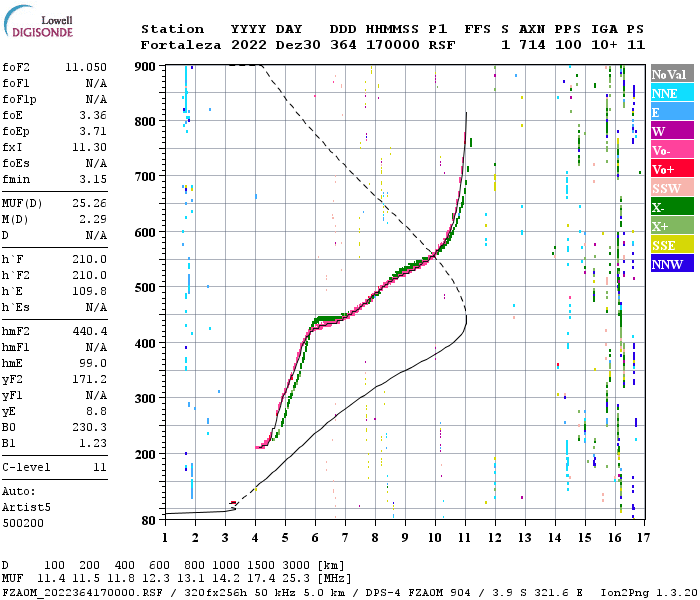Click the FZAOM_2022364170000.RSF filename

[83, 593]
